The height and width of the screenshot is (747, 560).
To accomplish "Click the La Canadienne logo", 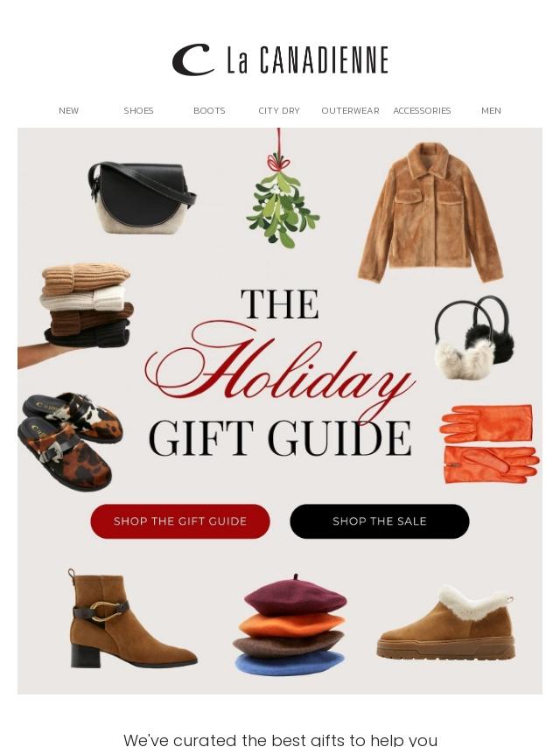I will (280, 60).
